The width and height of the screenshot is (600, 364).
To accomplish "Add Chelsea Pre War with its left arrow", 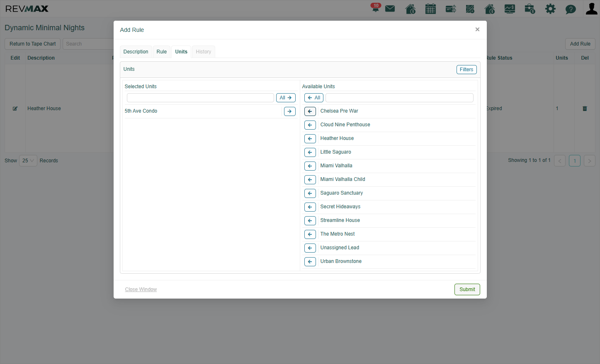I will tap(310, 111).
